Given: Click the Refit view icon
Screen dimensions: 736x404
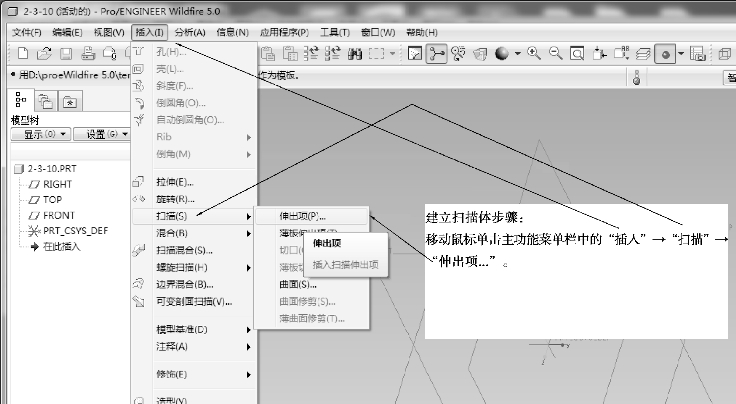Looking at the screenshot, I should [x=577, y=53].
